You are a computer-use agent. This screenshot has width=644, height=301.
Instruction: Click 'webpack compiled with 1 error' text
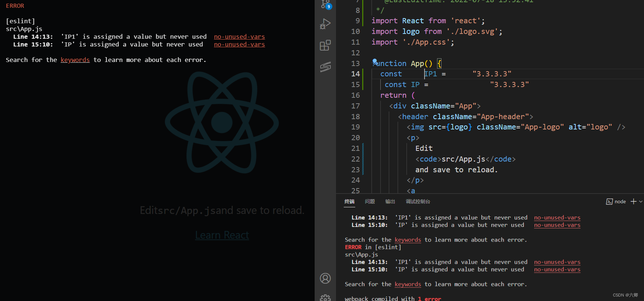pos(393,298)
